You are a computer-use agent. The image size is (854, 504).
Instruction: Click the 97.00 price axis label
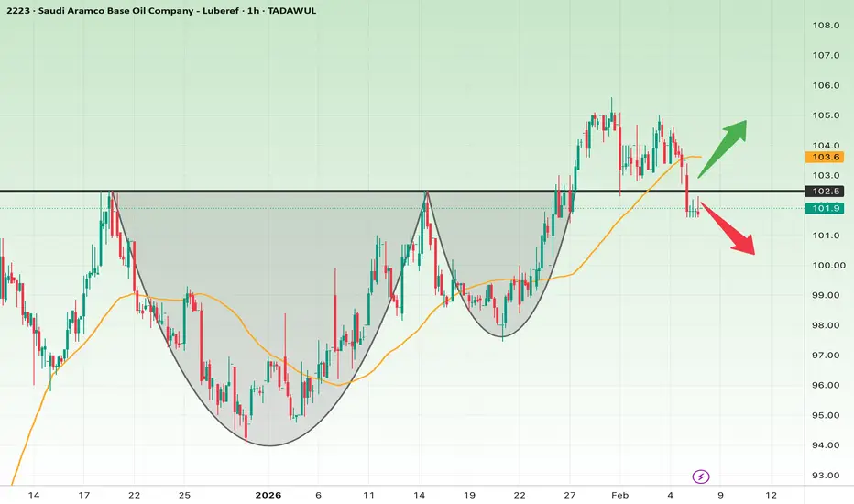(x=826, y=356)
